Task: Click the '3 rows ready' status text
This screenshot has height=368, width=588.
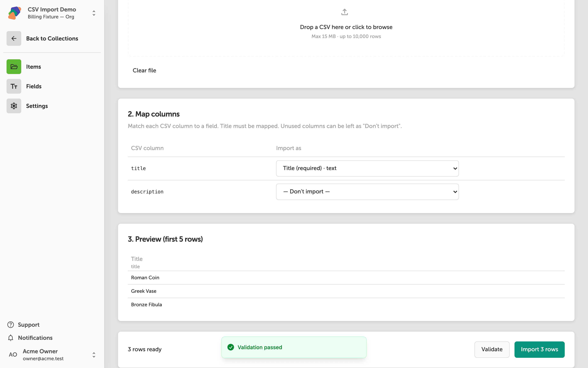Action: pos(145,350)
